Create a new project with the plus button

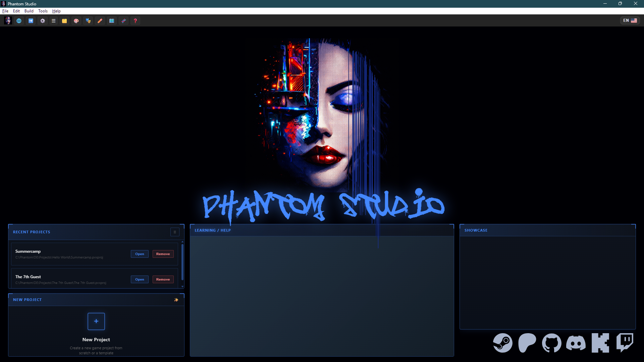point(96,321)
